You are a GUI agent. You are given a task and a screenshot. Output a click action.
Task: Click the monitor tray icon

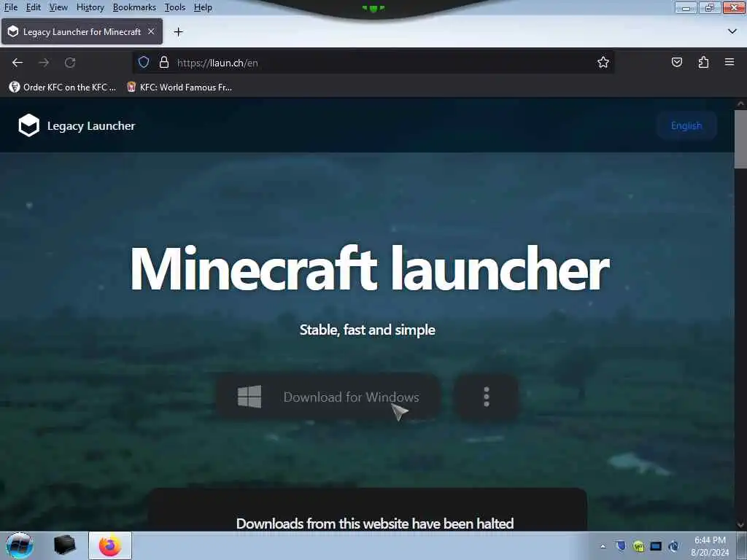[656, 546]
